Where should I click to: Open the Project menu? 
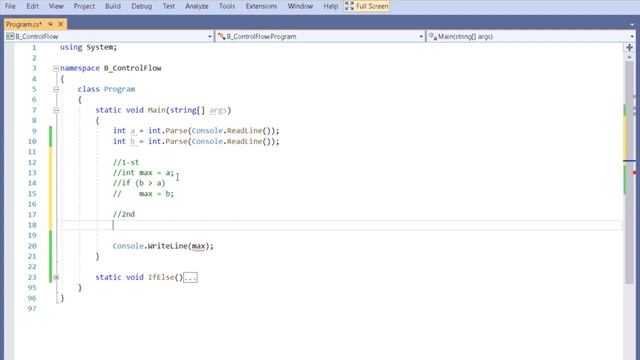(x=84, y=6)
